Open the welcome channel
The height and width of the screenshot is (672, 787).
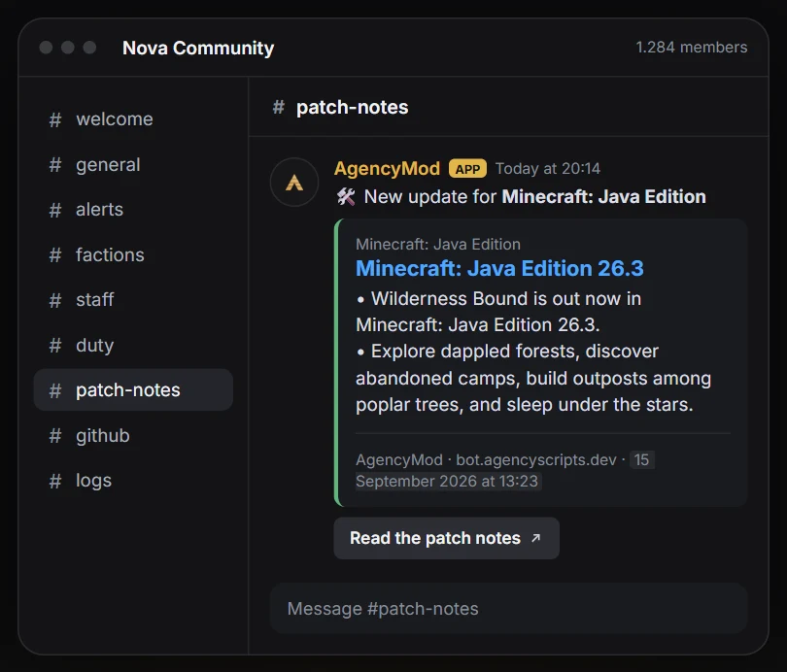click(133, 119)
